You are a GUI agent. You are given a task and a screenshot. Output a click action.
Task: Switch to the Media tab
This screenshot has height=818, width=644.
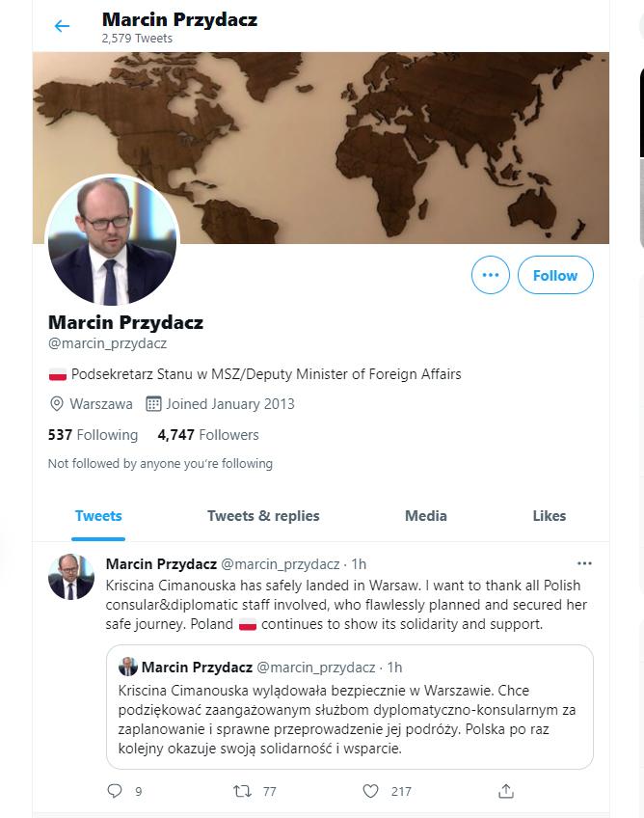pyautogui.click(x=425, y=516)
